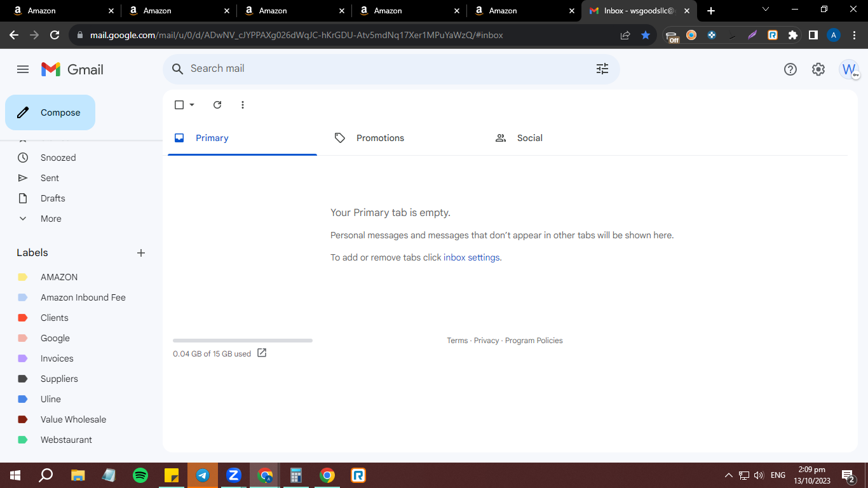Open the notification center
Screen dimensions: 868x488
pyautogui.click(x=848, y=475)
